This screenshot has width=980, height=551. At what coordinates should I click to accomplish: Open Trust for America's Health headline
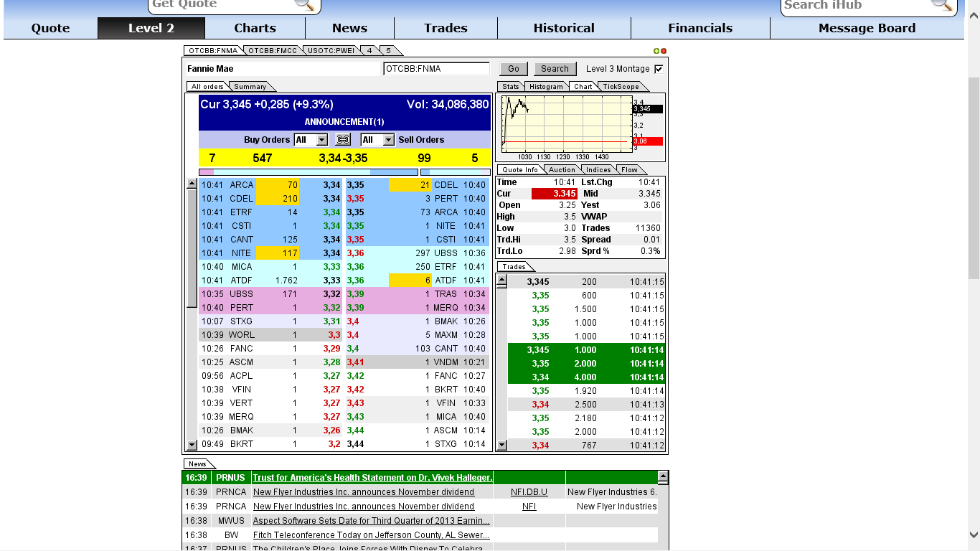[x=372, y=478]
